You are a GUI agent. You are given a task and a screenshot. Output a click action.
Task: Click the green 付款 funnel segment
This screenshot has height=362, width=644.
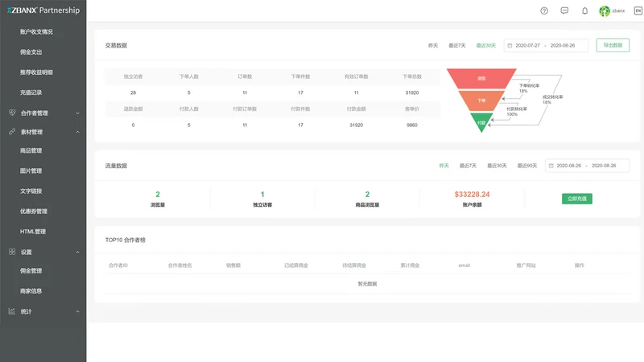[481, 122]
